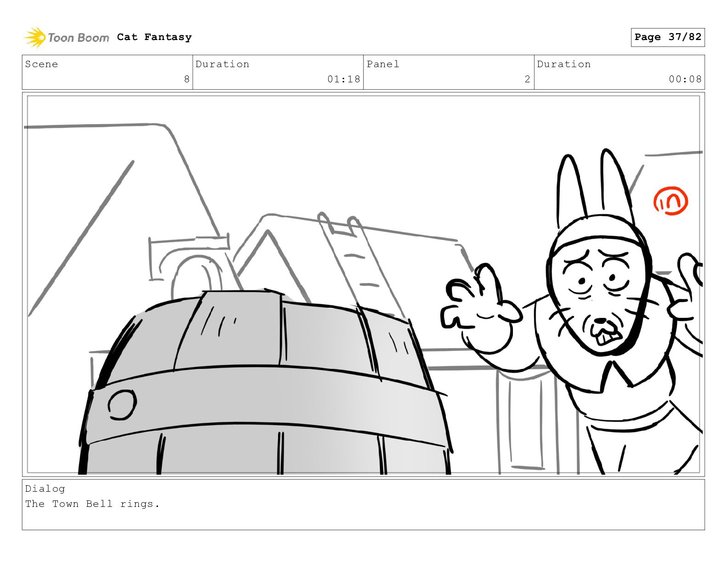Select the panel Duration 00:08 field
Screen dimensions: 728x563
[x=619, y=72]
